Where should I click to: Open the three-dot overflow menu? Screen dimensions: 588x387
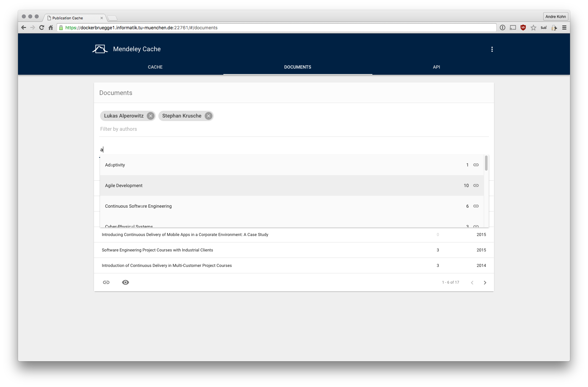click(492, 49)
